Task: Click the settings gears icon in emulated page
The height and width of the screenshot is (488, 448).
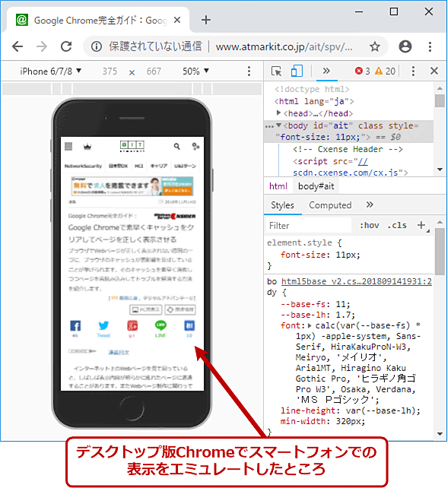Action: tap(195, 146)
